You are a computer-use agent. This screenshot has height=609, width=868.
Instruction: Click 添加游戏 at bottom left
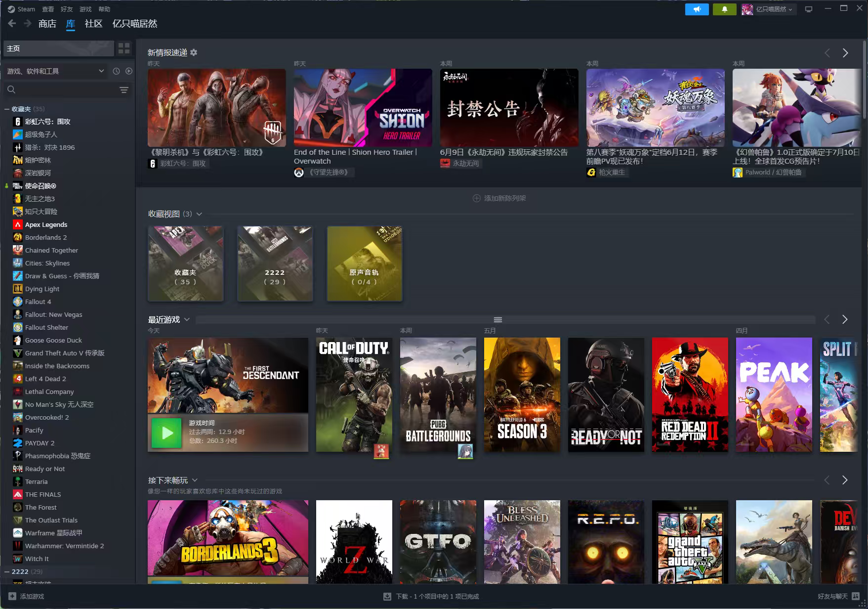(32, 596)
